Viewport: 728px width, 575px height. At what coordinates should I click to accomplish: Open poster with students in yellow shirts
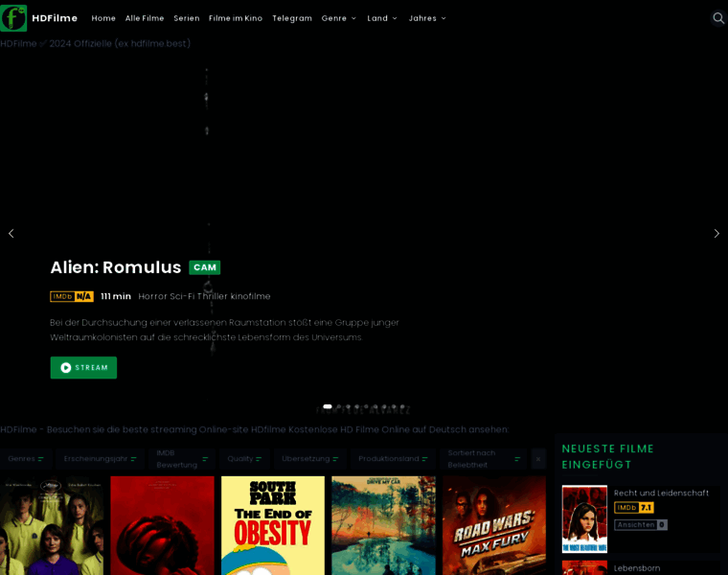pyautogui.click(x=52, y=525)
